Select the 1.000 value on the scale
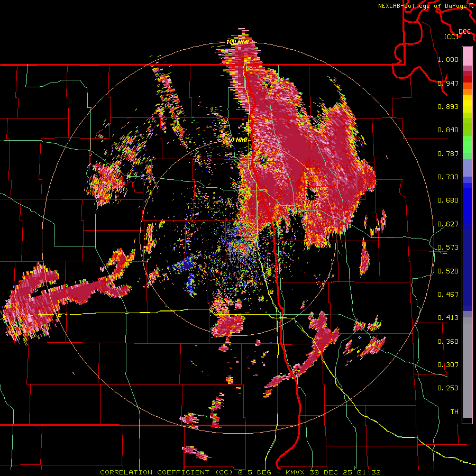This screenshot has width=476, height=476. 448,59
